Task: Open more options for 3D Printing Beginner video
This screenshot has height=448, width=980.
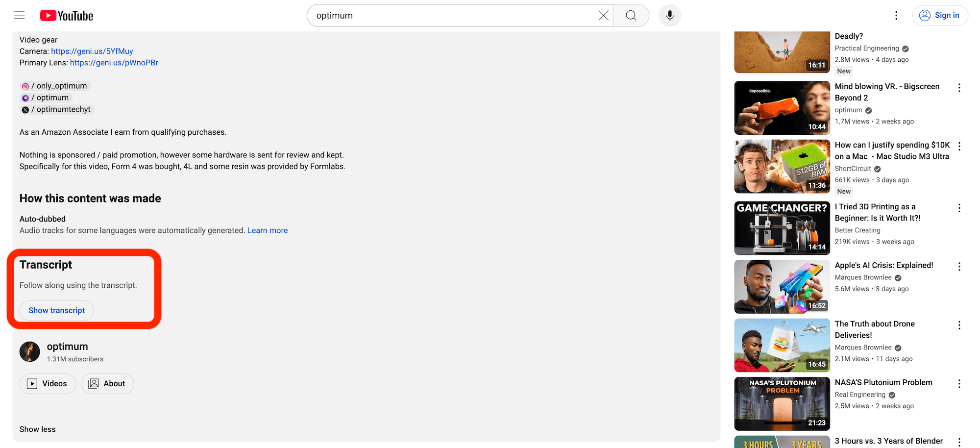Action: click(x=959, y=208)
